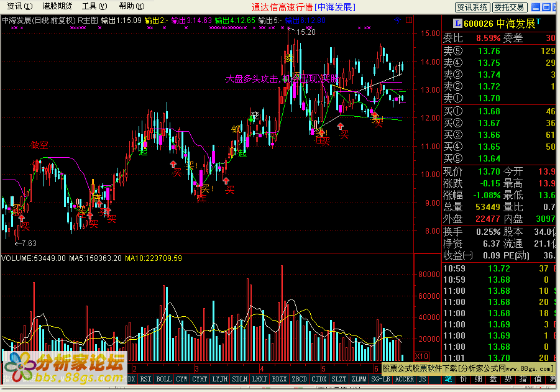
Task: Select the CYHT indicator tab
Action: coord(200,379)
